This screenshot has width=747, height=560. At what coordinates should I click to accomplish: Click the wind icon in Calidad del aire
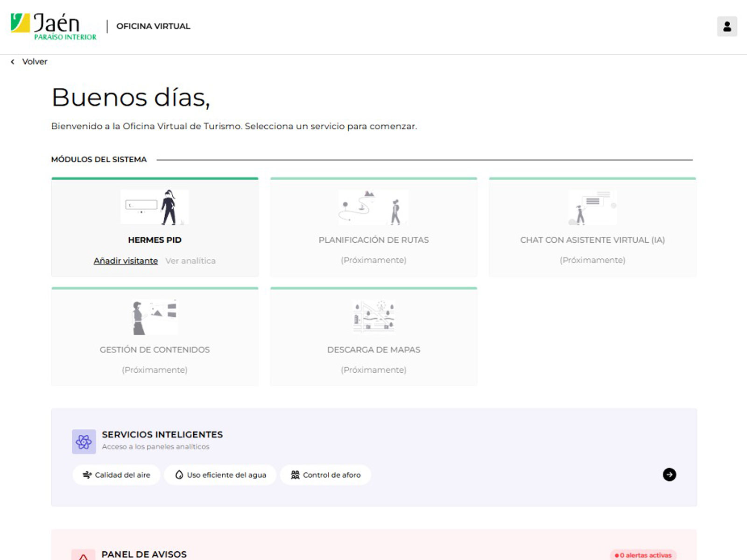click(x=87, y=475)
